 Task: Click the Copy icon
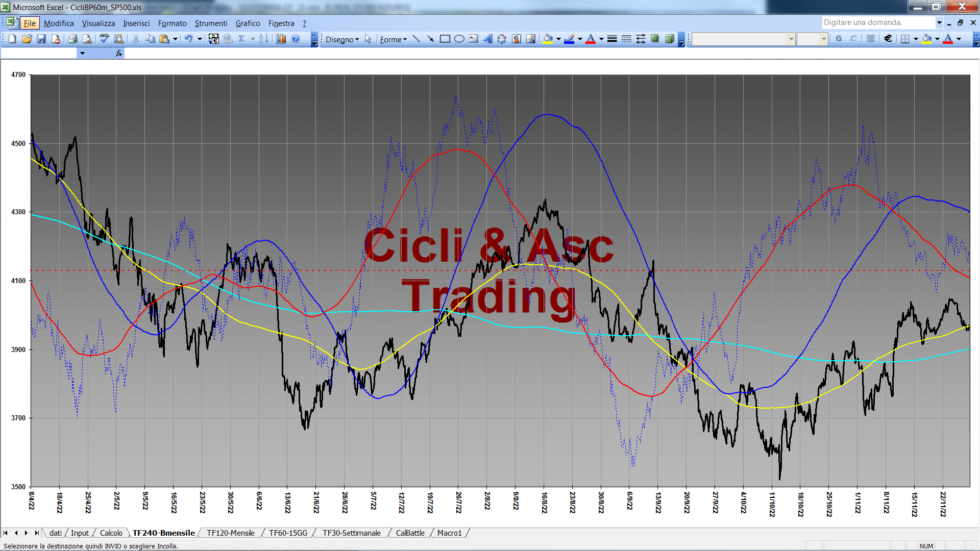150,39
